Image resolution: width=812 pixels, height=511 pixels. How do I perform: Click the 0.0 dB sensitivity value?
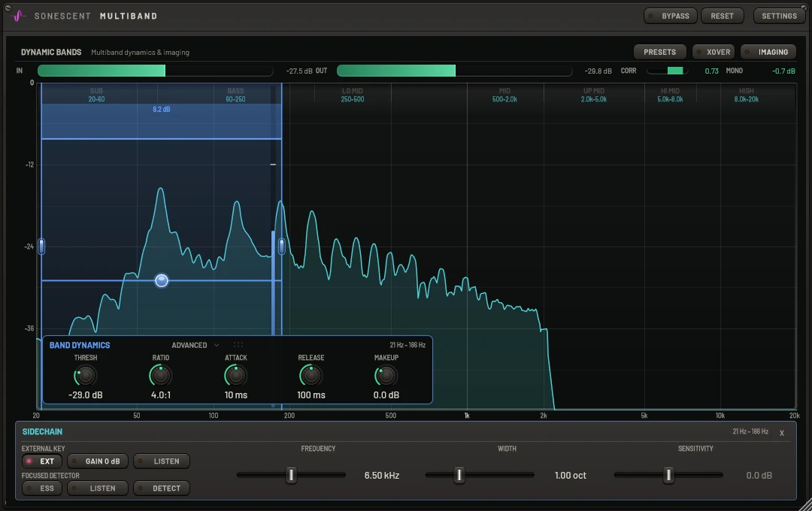click(x=759, y=475)
